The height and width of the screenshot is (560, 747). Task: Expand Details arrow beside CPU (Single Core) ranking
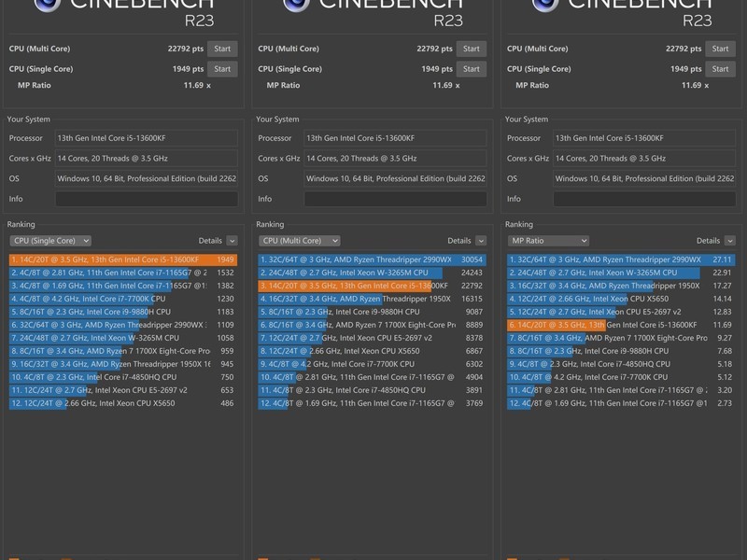tap(232, 241)
